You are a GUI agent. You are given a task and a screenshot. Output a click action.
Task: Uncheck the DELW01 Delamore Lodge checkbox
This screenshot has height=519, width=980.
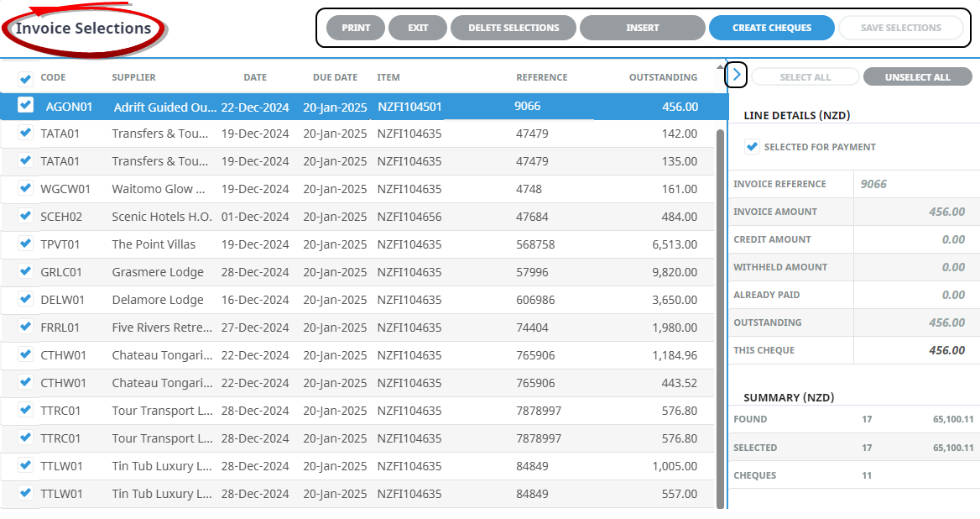point(26,299)
